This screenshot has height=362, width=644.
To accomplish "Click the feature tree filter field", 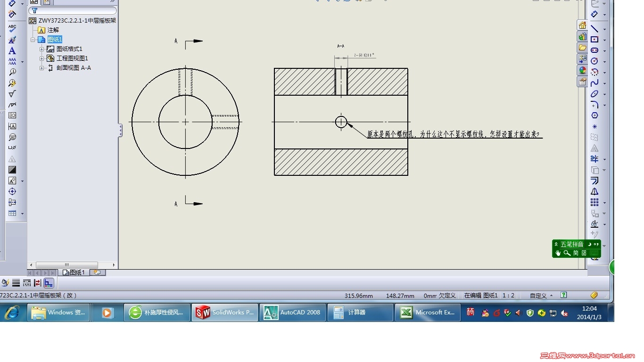I will click(x=73, y=10).
